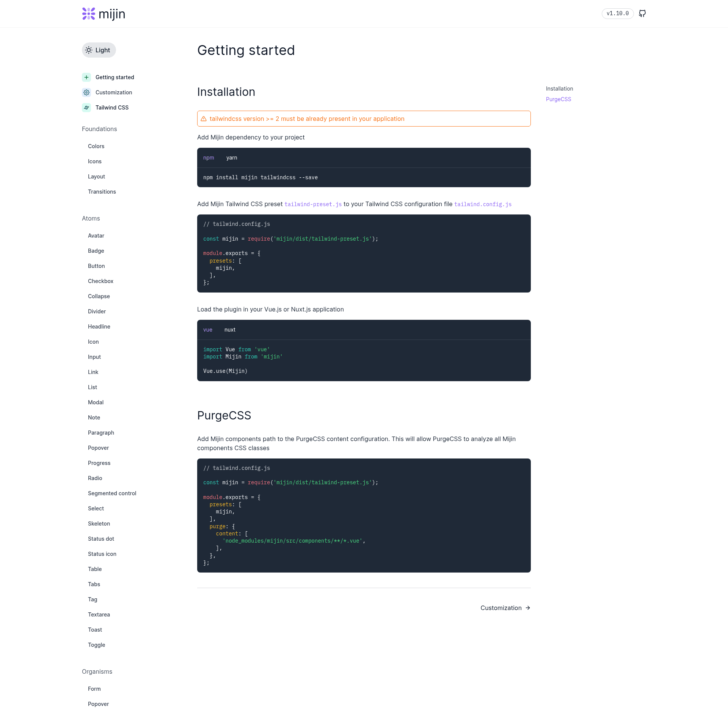Image resolution: width=728 pixels, height=726 pixels.
Task: Open the Button atom page
Action: tap(96, 266)
